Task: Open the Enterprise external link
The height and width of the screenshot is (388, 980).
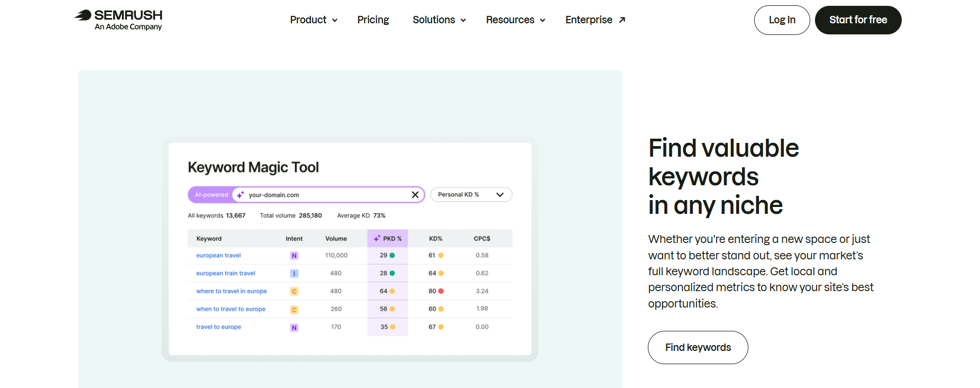Action: (596, 20)
